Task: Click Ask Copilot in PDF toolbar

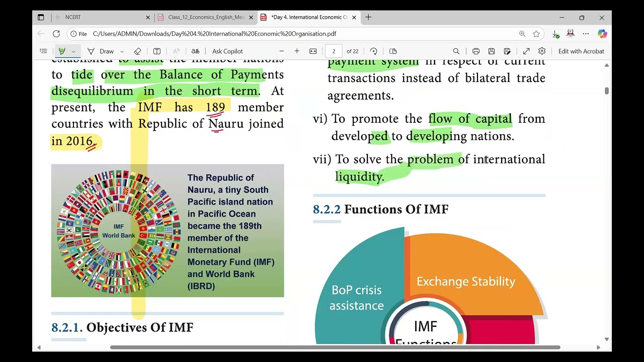Action: (227, 51)
